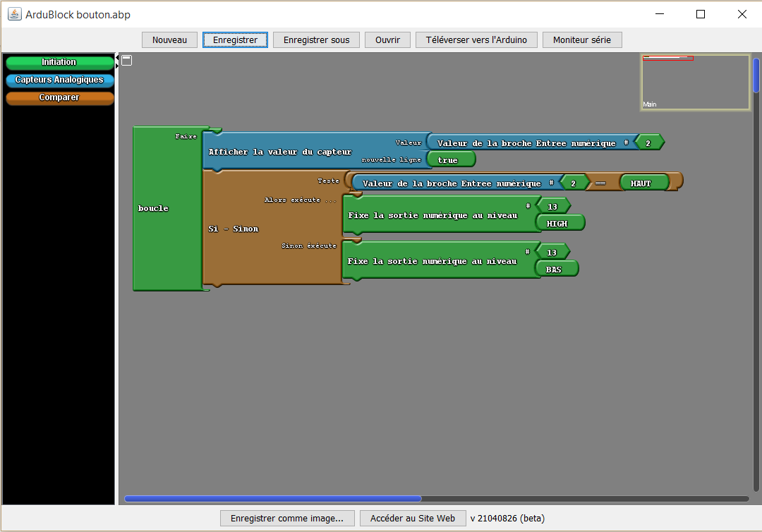Image resolution: width=762 pixels, height=532 pixels.
Task: Open the Initiation block drawer
Action: tap(59, 63)
